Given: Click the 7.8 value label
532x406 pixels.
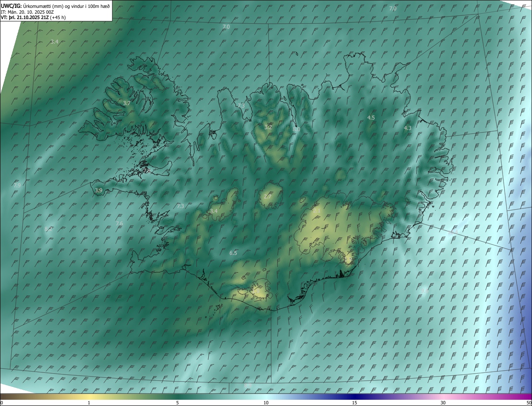Looking at the screenshot, I should [x=146, y=171].
